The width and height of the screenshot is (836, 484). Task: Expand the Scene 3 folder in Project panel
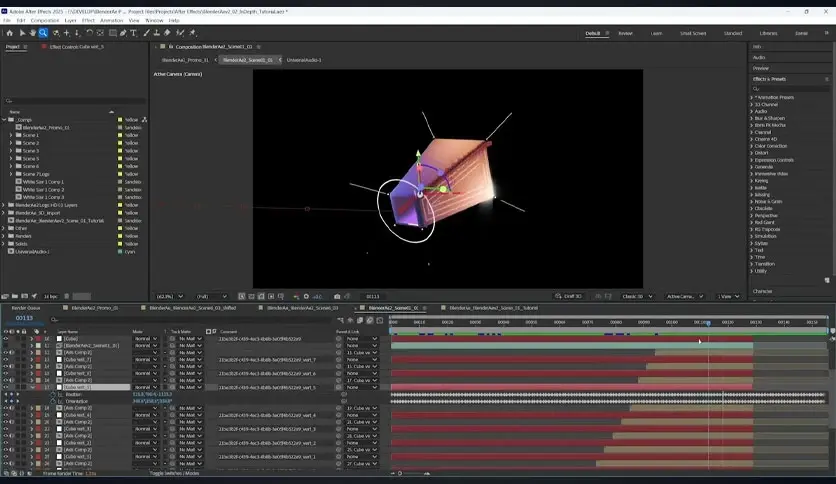pos(11,151)
